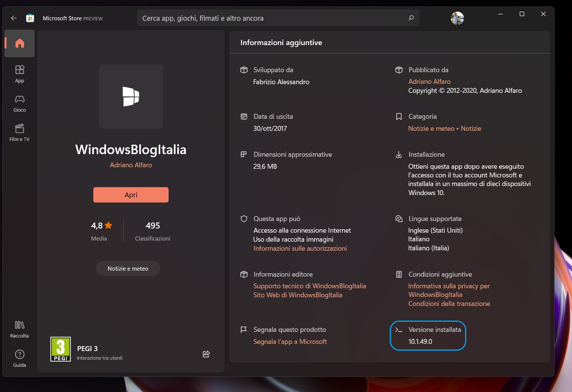Viewport: 572px width, 392px height.
Task: Open the app with Apri button
Action: 131,195
